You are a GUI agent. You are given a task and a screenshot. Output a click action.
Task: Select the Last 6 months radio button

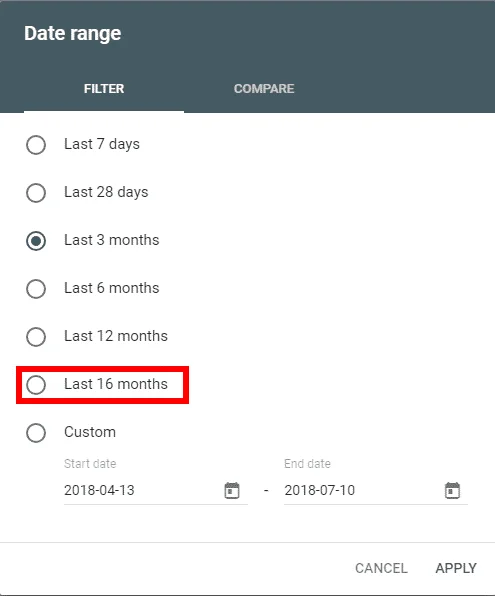(x=36, y=288)
